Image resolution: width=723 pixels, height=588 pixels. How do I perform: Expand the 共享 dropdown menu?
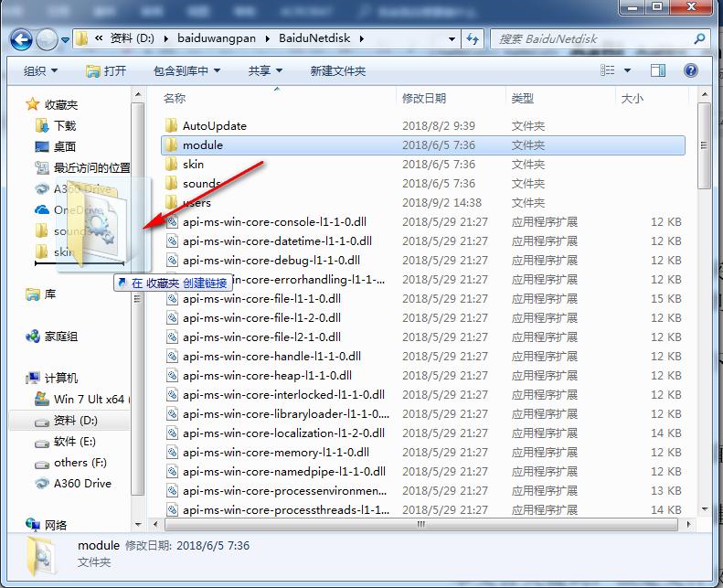[265, 70]
